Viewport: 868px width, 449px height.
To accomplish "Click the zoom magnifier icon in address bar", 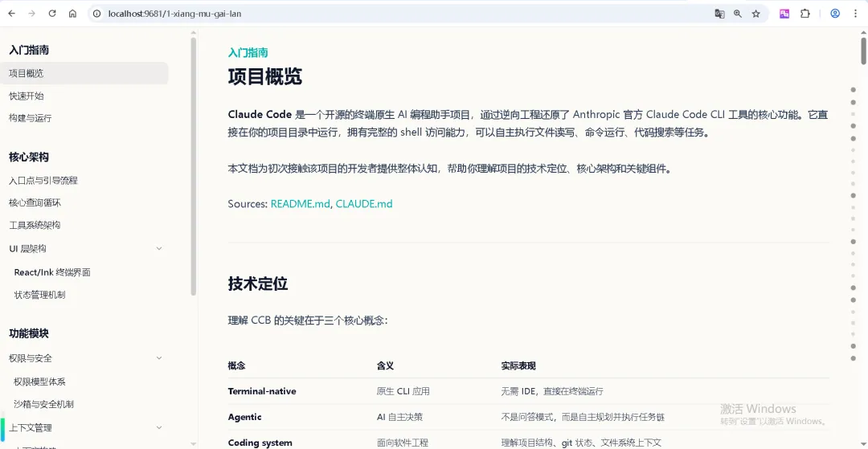I will pos(738,14).
